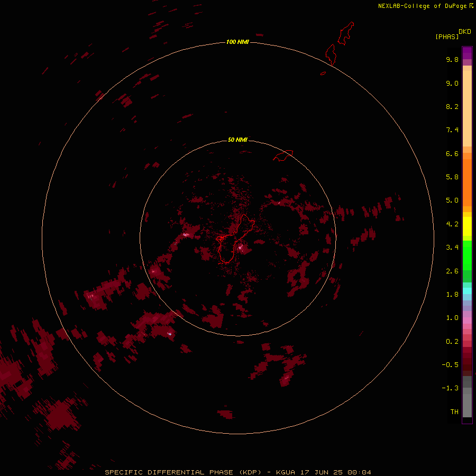Click the Guam island outline at radar center

point(234,239)
